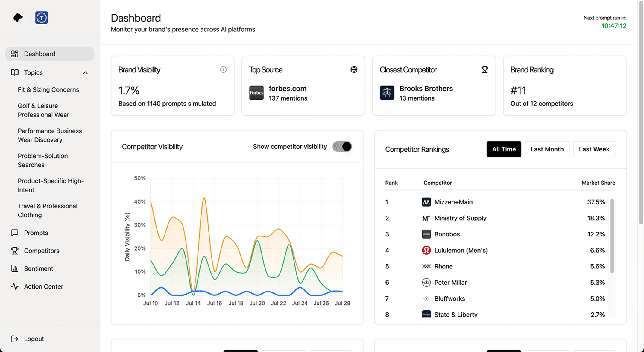This screenshot has height=352, width=644.
Task: Click the trophy icon in Closest Competitor card
Action: 484,69
